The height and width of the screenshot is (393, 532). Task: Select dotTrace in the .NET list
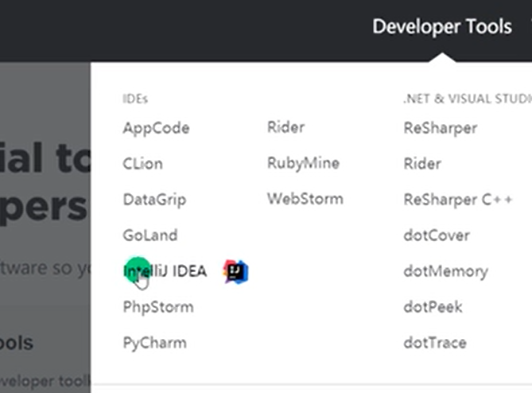pyautogui.click(x=435, y=343)
